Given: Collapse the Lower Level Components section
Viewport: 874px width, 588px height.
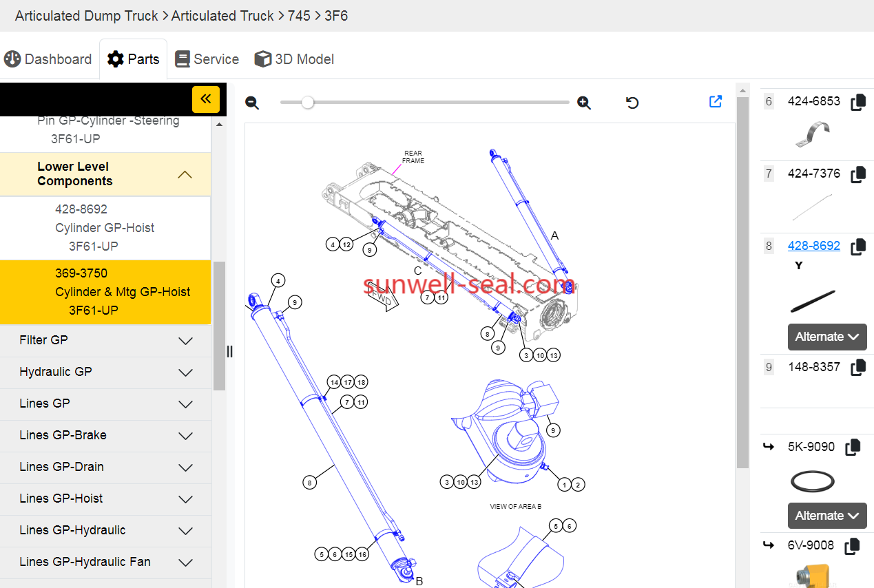Looking at the screenshot, I should click(x=185, y=174).
